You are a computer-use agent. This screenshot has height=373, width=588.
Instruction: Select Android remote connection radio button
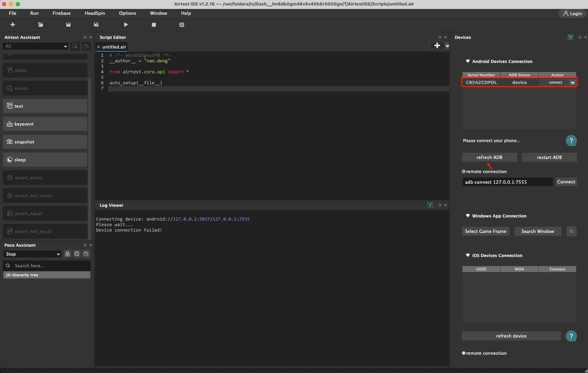(x=464, y=171)
